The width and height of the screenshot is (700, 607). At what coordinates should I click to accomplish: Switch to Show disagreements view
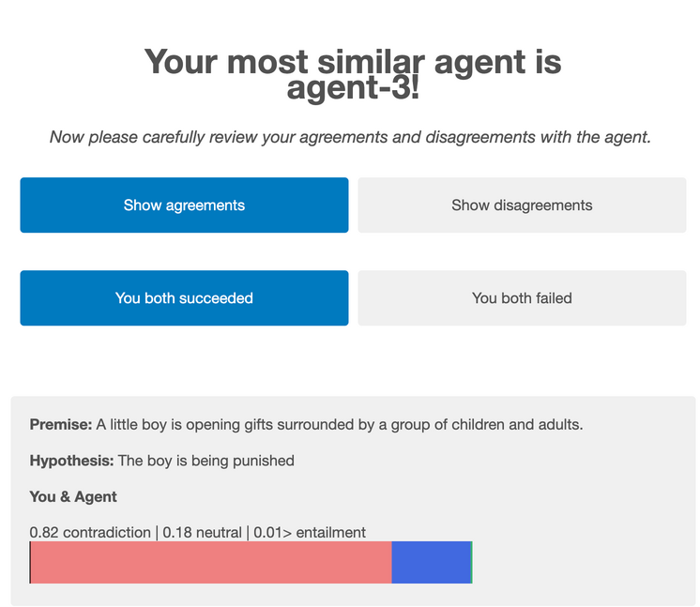[x=522, y=205]
